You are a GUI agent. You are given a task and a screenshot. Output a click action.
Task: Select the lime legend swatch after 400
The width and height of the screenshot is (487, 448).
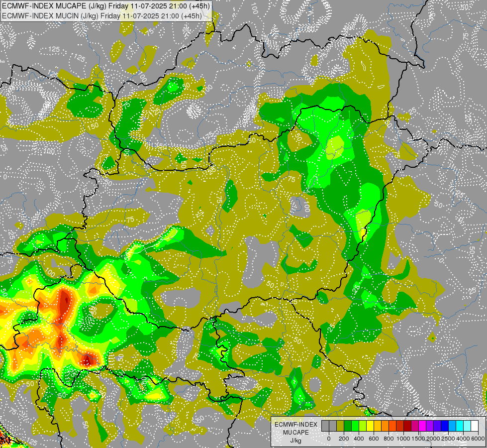click(x=363, y=426)
